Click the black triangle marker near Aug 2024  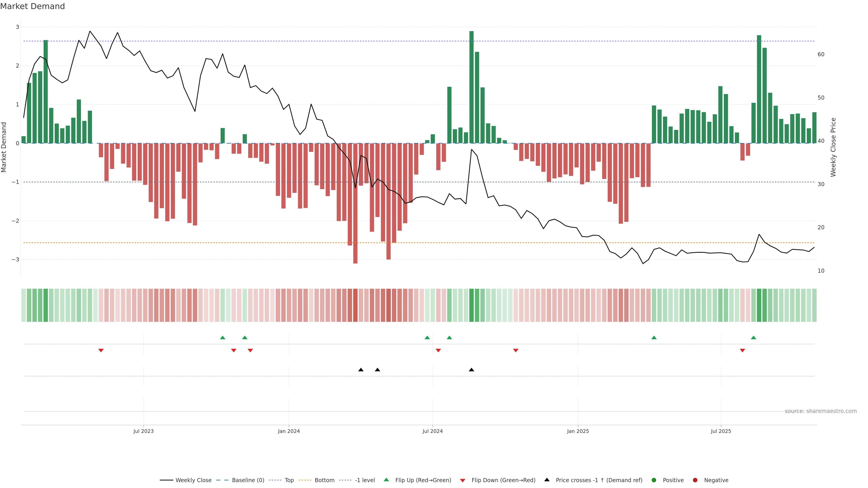pos(471,370)
